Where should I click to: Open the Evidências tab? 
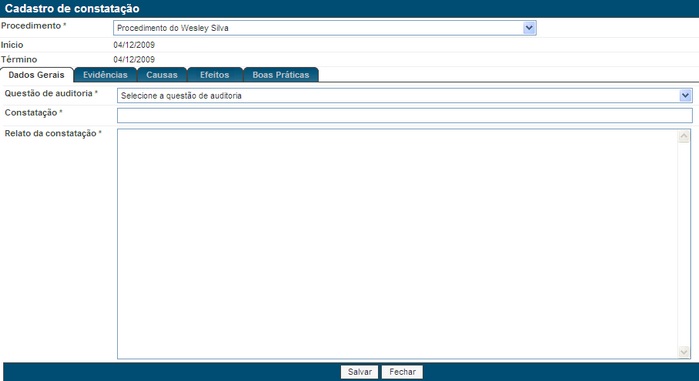[105, 75]
